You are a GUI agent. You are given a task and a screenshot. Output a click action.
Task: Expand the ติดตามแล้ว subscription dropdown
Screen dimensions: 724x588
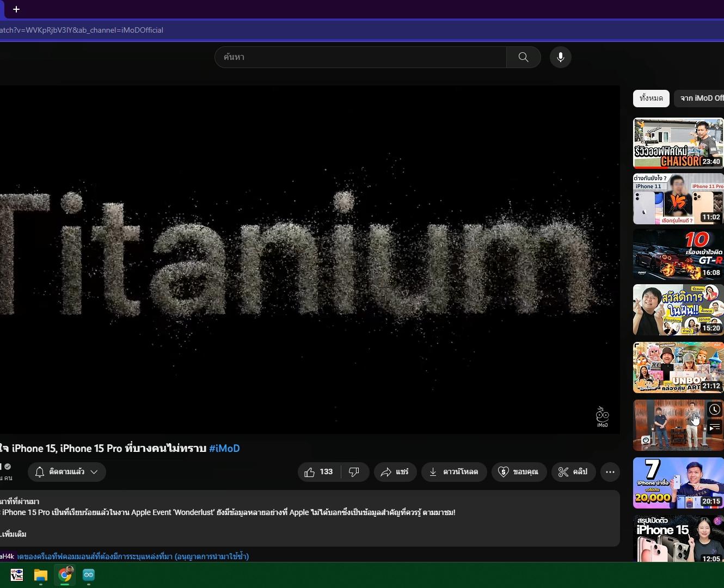67,472
